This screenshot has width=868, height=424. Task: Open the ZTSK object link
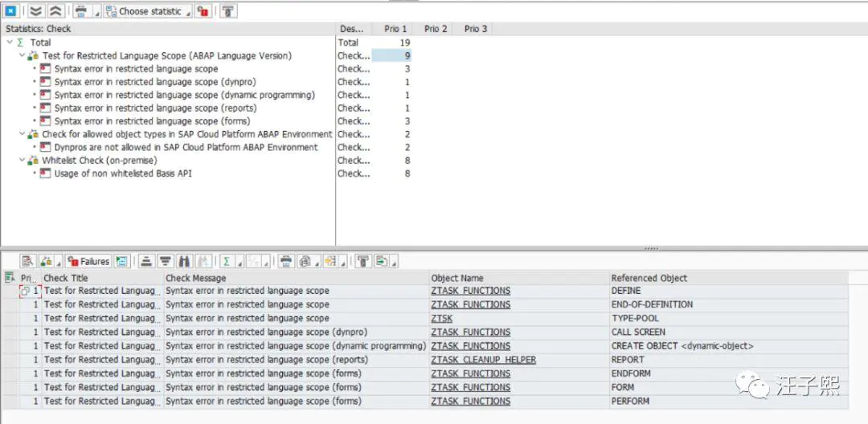click(x=442, y=319)
